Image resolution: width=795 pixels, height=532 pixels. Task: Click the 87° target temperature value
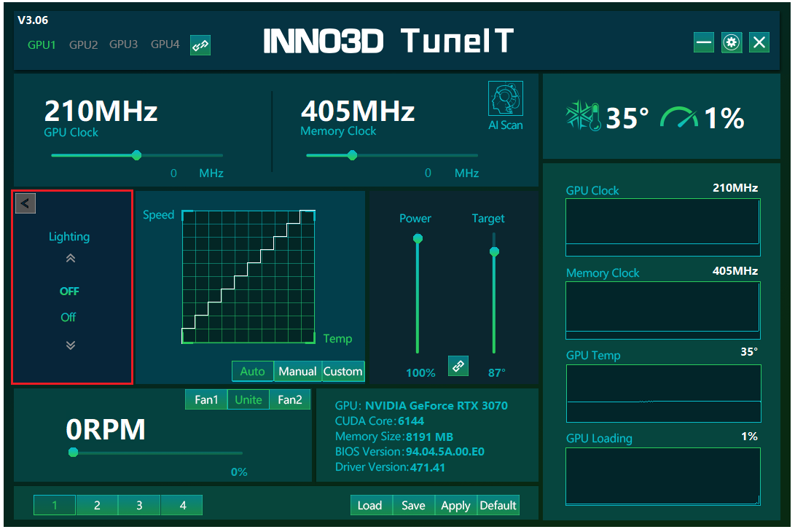(497, 372)
